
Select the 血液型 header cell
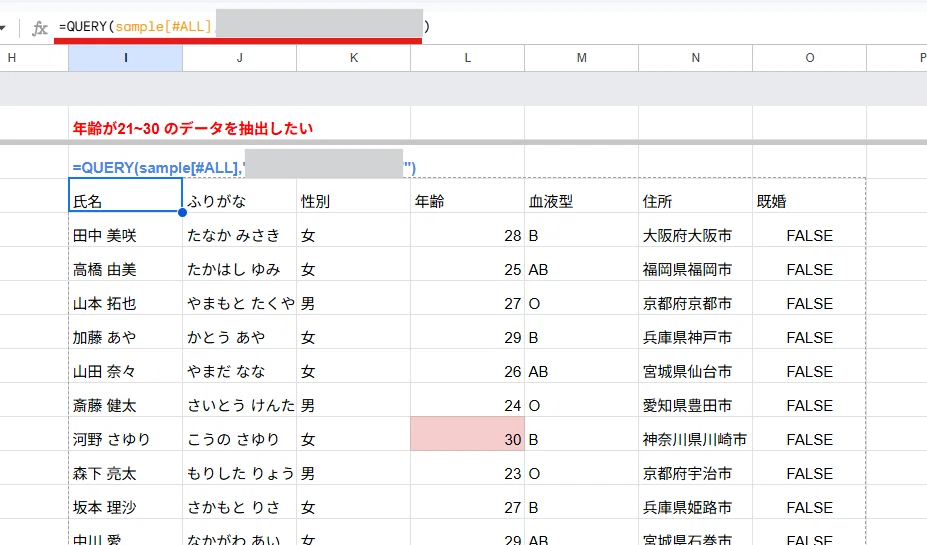tap(582, 196)
